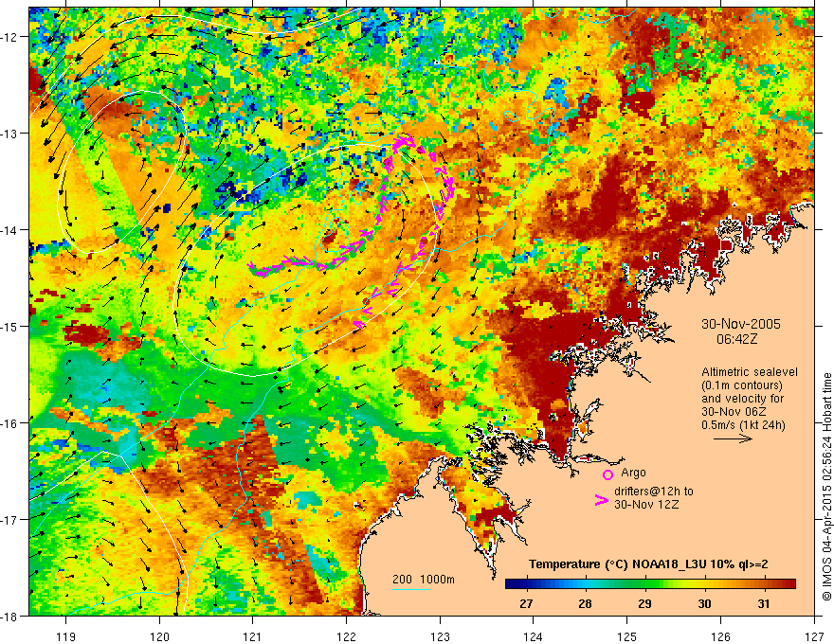
Task: Click the '(0.1m contours)' text
Action: click(x=742, y=385)
